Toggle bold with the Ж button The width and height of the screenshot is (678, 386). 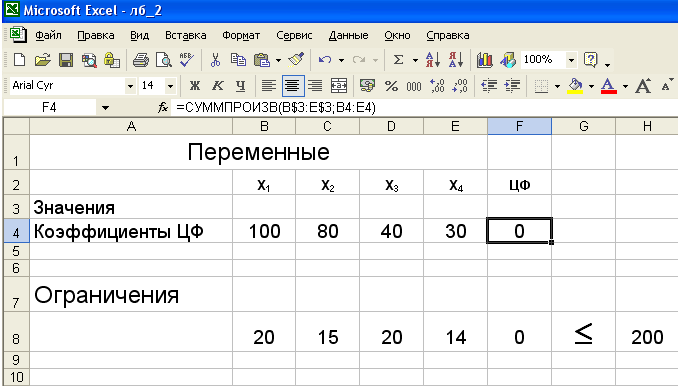195,86
